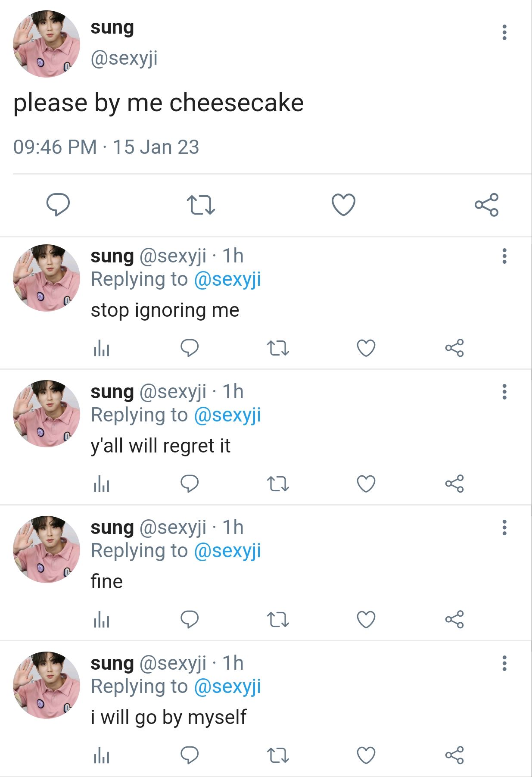
Task: Like the main cheesecake tweet
Action: click(343, 204)
